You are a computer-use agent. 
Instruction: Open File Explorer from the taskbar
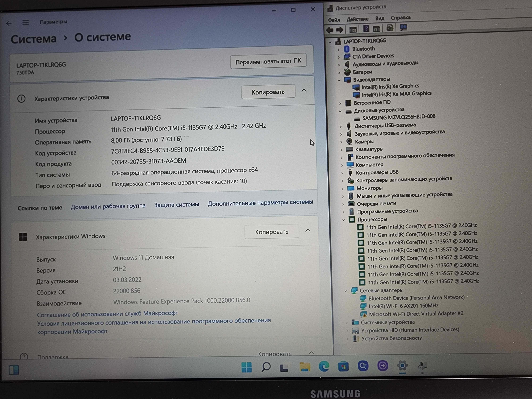[305, 367]
